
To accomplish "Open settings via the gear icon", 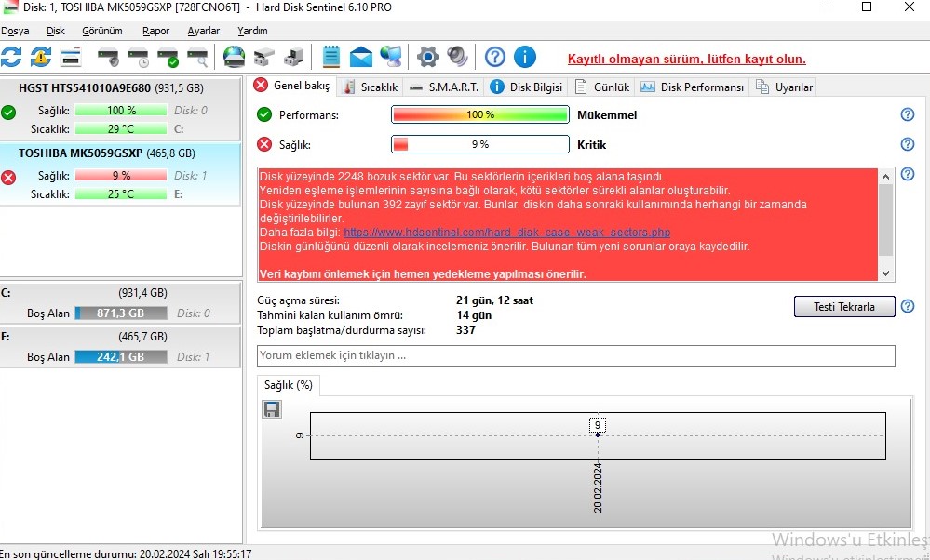I will [427, 57].
